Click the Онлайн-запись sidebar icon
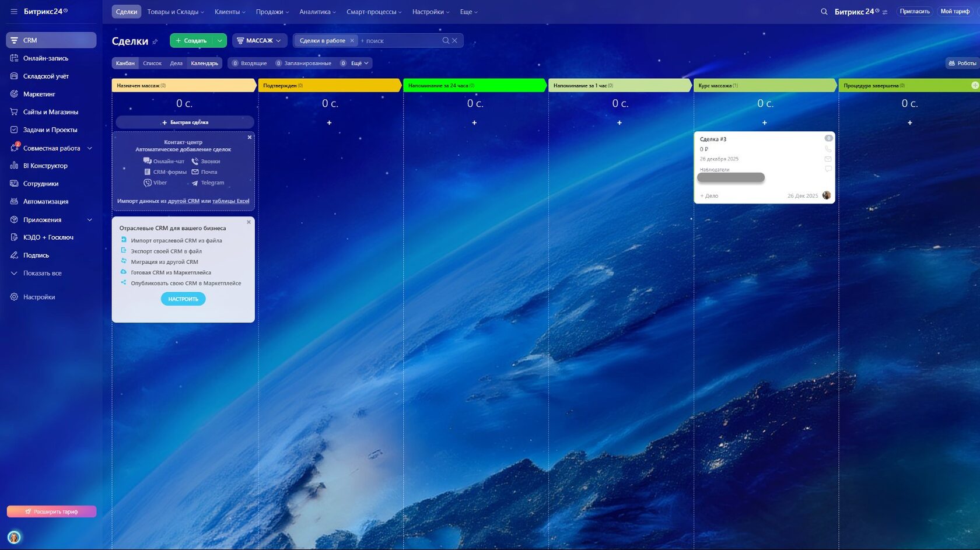 point(14,58)
